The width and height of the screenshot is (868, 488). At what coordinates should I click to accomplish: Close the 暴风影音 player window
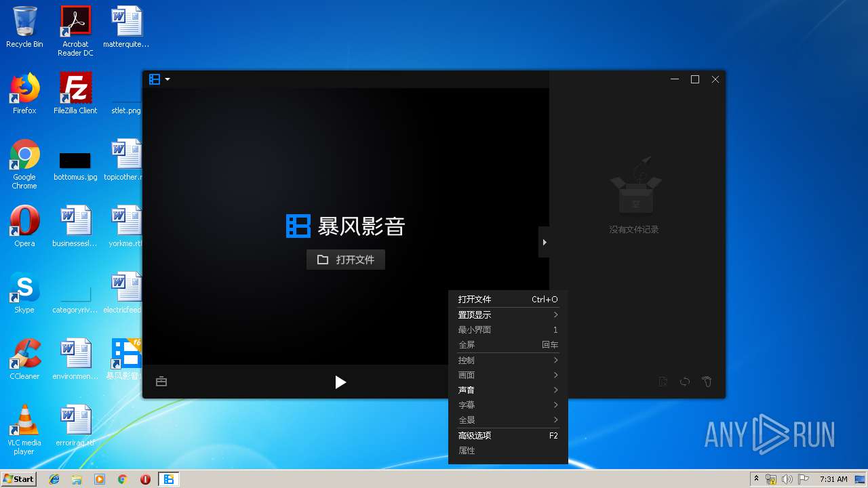pos(715,79)
